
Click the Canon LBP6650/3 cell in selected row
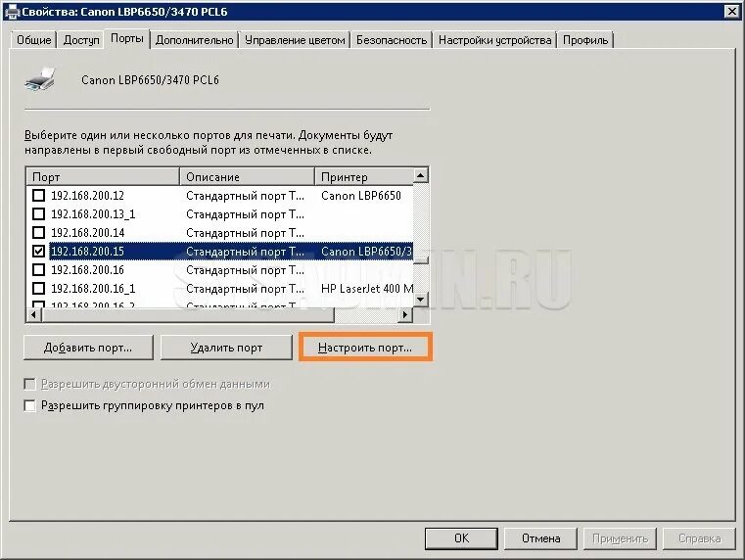[x=366, y=251]
